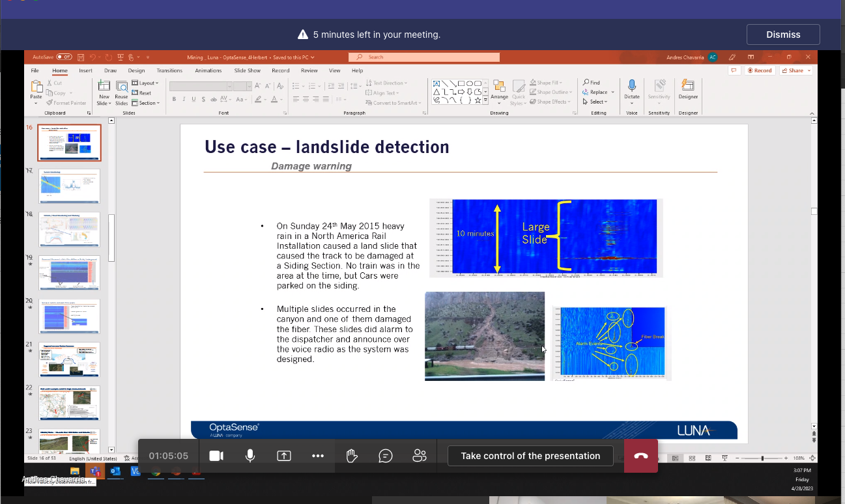Viewport: 845px width, 504px height.
Task: Open Quick Styles gallery
Action: coord(519,92)
